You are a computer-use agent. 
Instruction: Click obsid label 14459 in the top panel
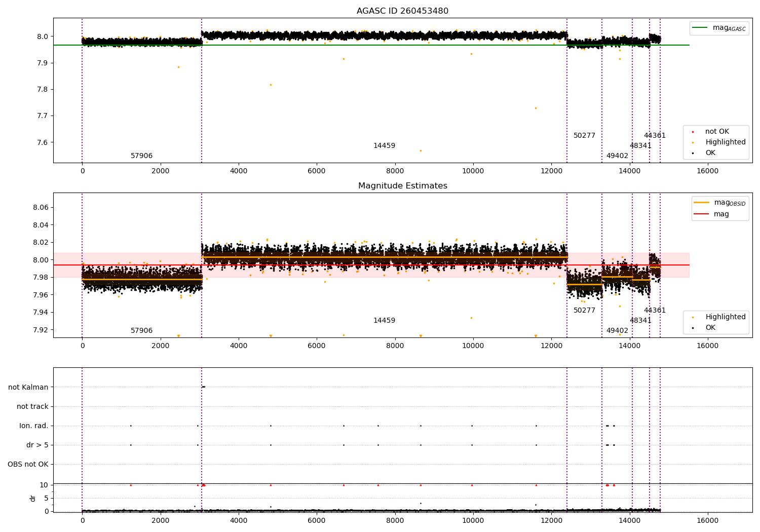[x=384, y=146]
